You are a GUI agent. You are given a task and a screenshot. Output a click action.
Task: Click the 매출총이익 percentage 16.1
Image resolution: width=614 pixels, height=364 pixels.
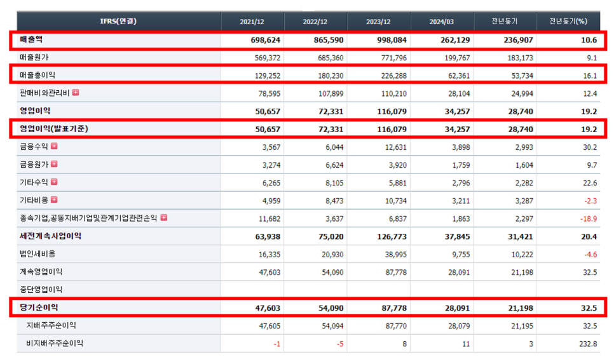point(590,76)
